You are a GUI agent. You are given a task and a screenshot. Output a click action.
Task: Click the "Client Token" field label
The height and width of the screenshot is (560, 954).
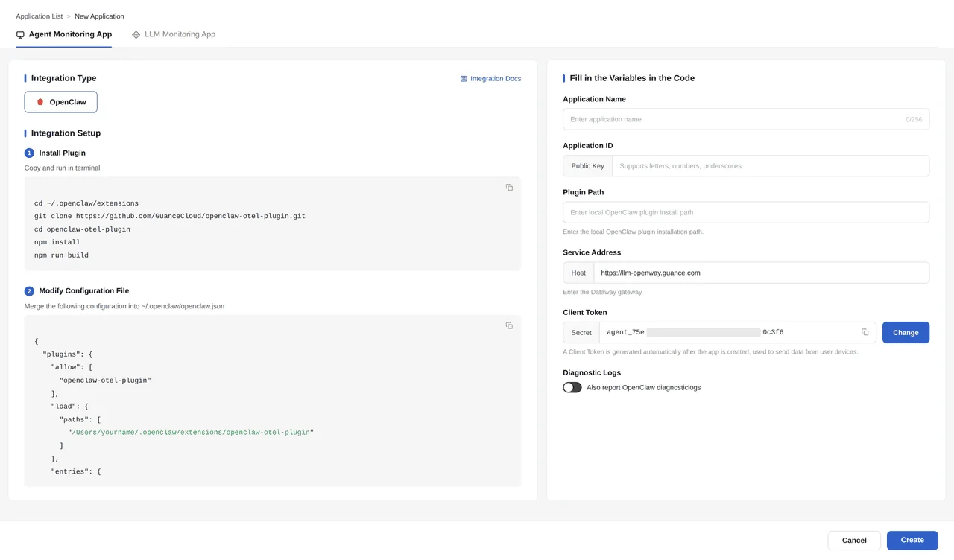585,313
